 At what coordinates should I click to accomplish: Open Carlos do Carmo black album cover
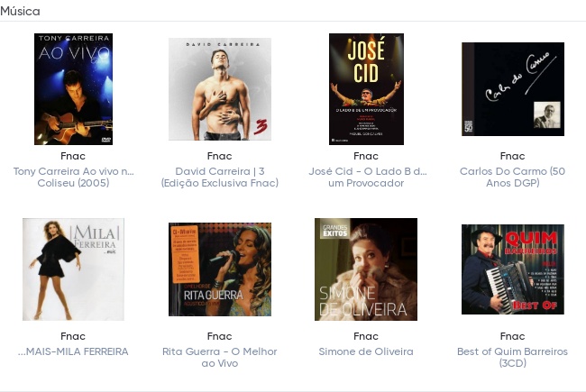[x=513, y=89]
